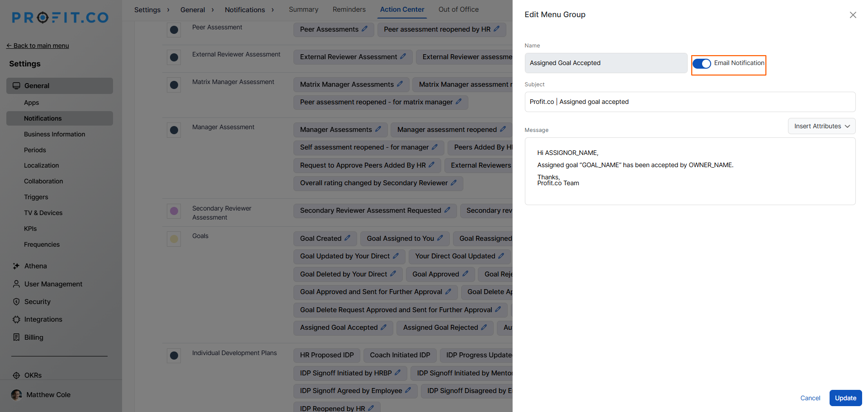Click edit pencil next to Manager Assessments

(x=378, y=129)
